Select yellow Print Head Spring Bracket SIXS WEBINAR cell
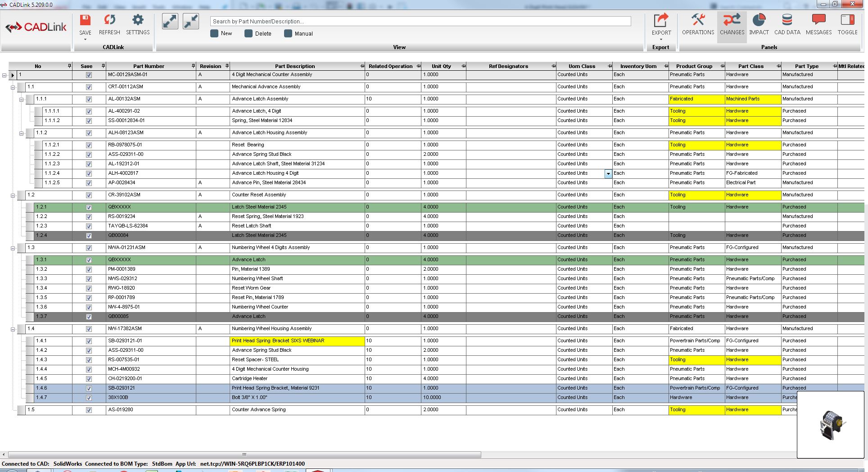 coord(297,340)
